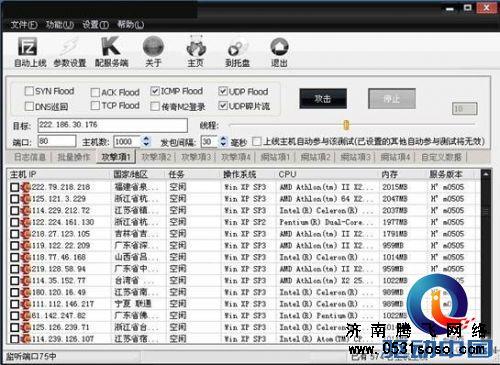500x365 pixels.
Task: Click the 目标 IP input field
Action: tap(113, 125)
